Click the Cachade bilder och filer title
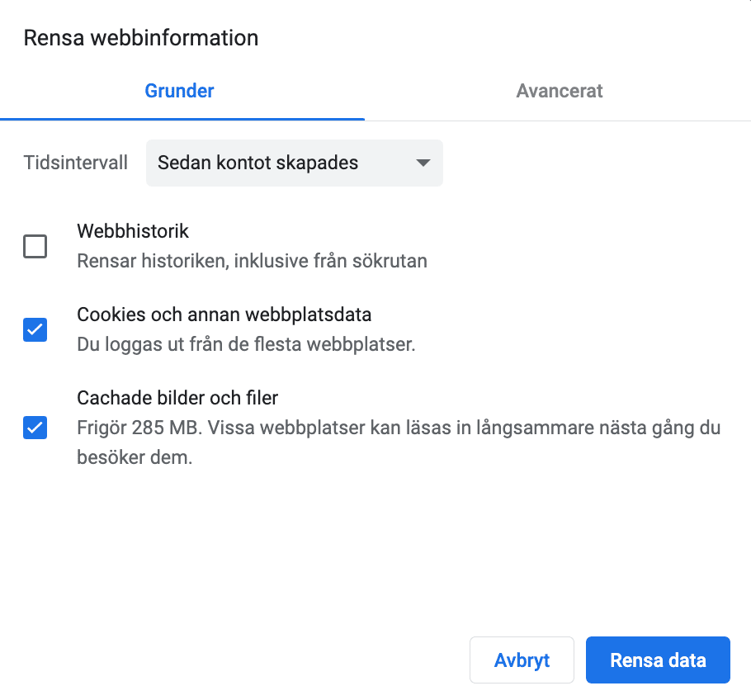This screenshot has height=700, width=751. (177, 398)
